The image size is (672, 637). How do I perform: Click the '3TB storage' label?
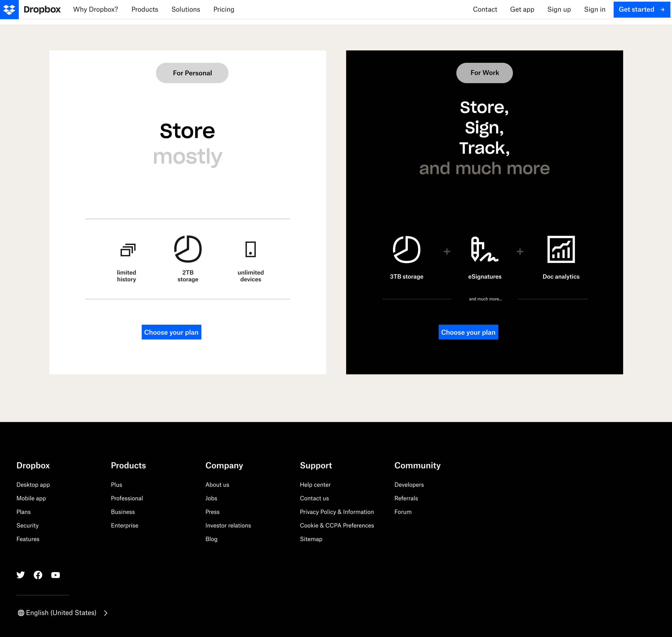point(407,276)
